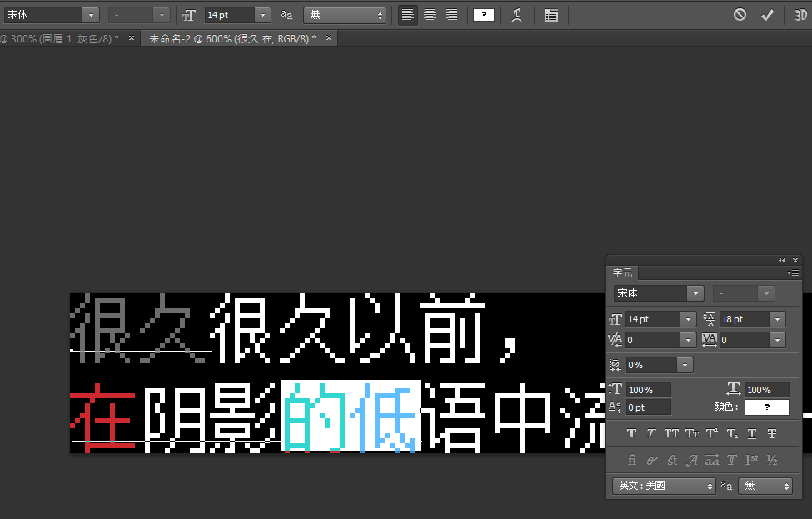The width and height of the screenshot is (812, 519).
Task: Right align text in options bar
Action: click(451, 16)
